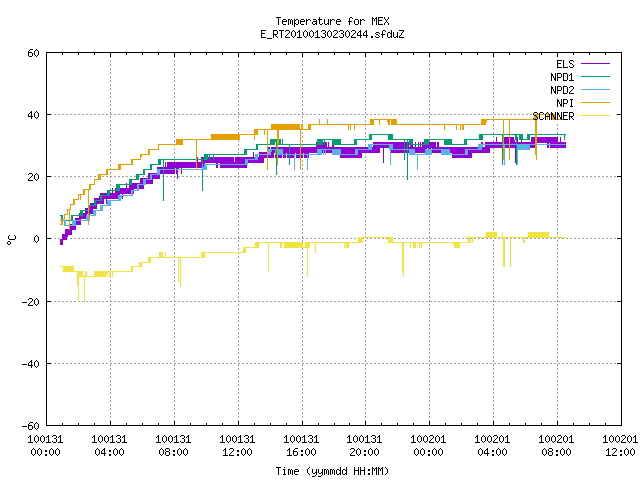Click the x-axis label 100201 12:00

620,446
